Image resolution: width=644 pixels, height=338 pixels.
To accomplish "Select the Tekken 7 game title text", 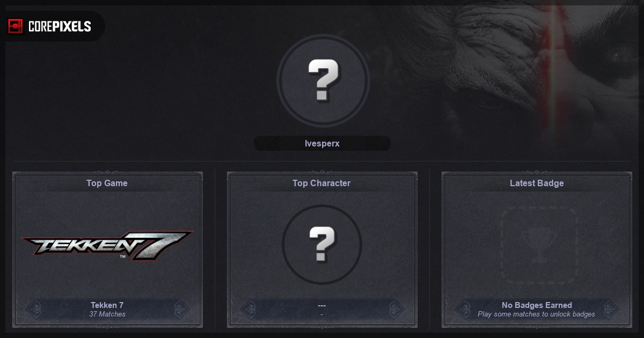I will 107,305.
